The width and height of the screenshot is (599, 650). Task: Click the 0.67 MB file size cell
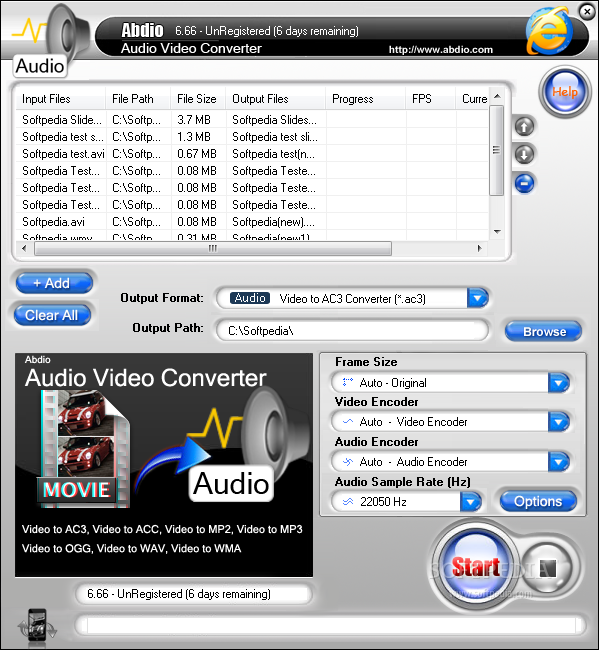click(x=197, y=154)
